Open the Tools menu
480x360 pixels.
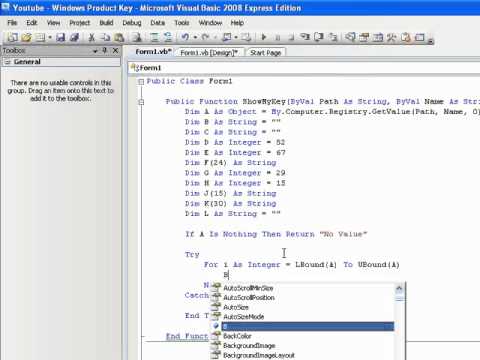(x=182, y=23)
